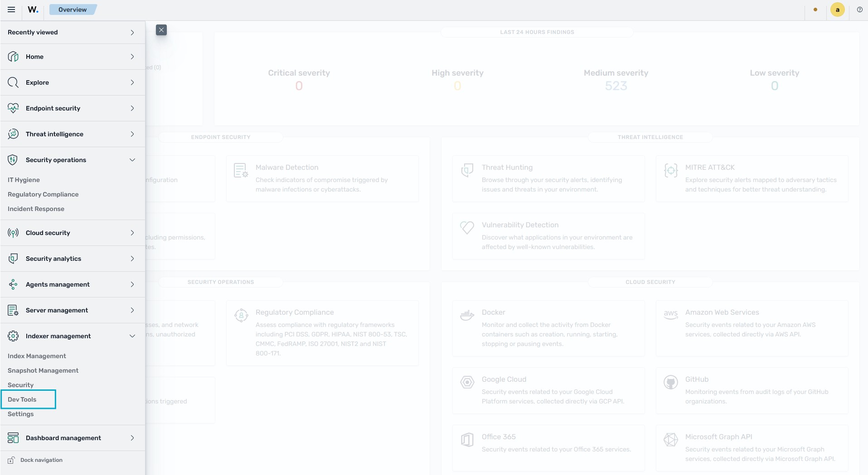Collapse the Security operations section

(x=132, y=160)
